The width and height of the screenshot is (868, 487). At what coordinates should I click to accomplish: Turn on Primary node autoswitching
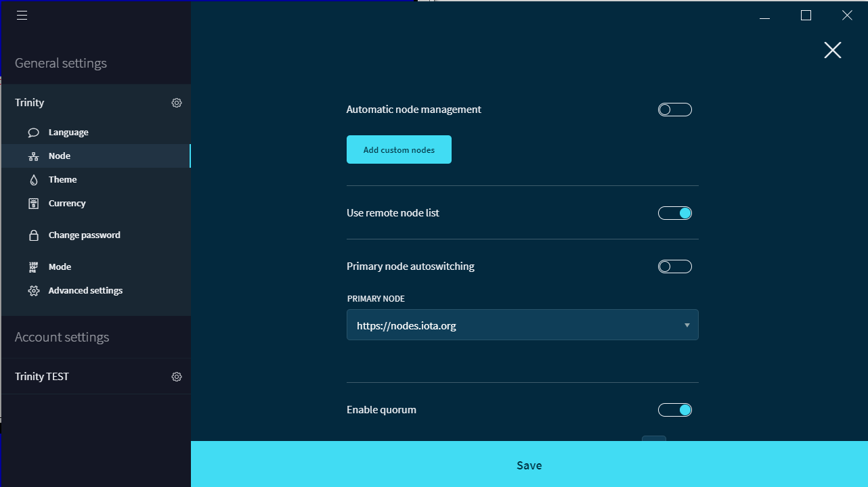[x=674, y=266]
